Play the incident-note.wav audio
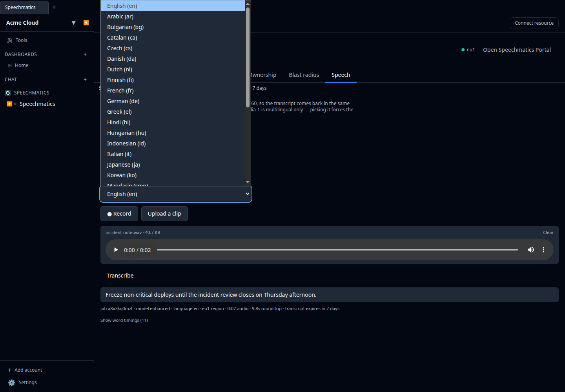This screenshot has height=392, width=565. (x=116, y=250)
